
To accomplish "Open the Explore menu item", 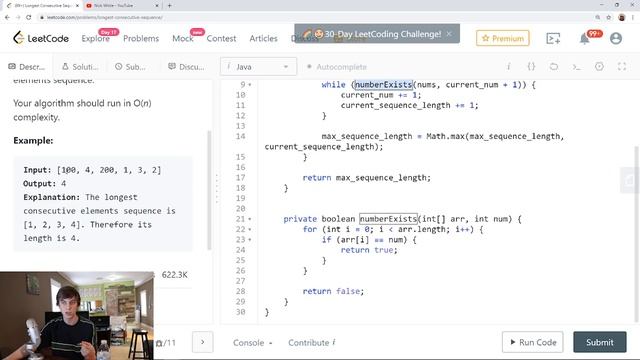I will [96, 38].
